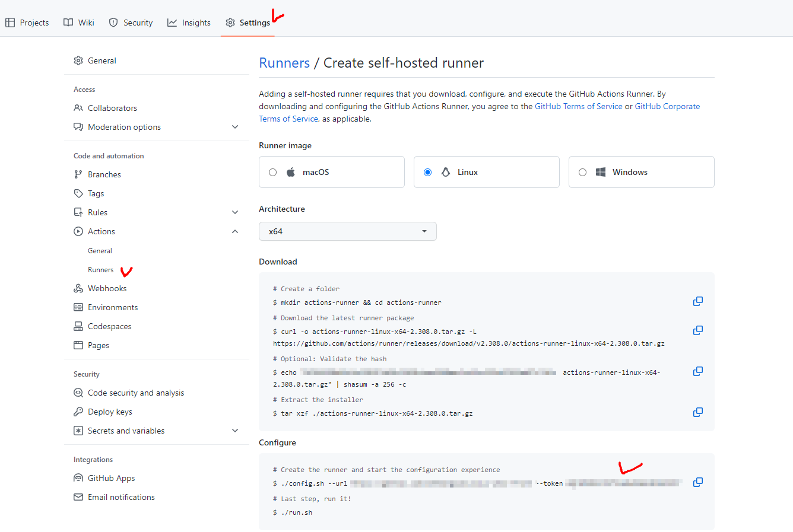Viewport: 793px width, 532px height.
Task: Click the Insights graph icon
Action: (172, 23)
